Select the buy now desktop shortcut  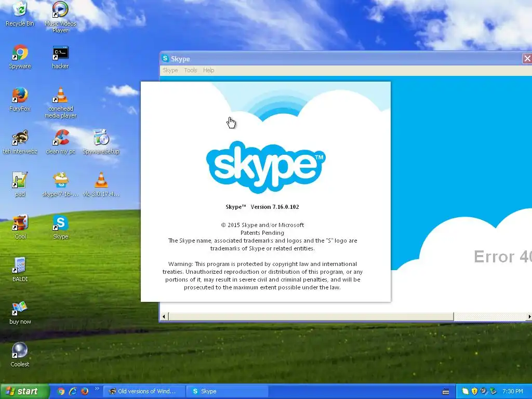coord(20,312)
